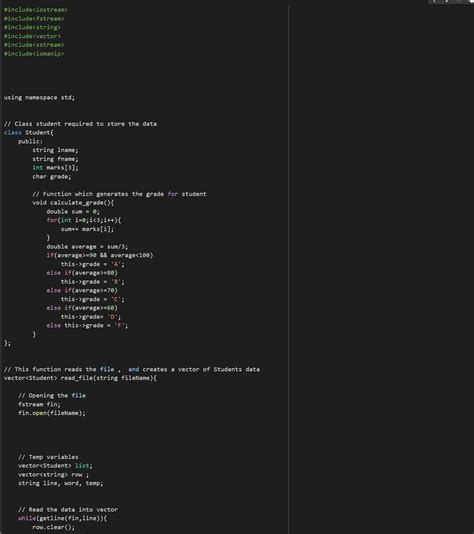Click the 'for(int i=0;i<3;i++){' loop line

pos(84,220)
